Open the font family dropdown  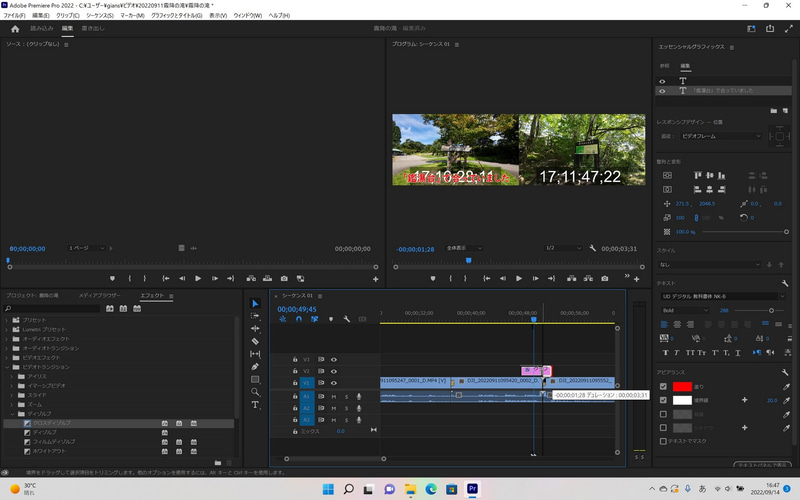click(723, 296)
